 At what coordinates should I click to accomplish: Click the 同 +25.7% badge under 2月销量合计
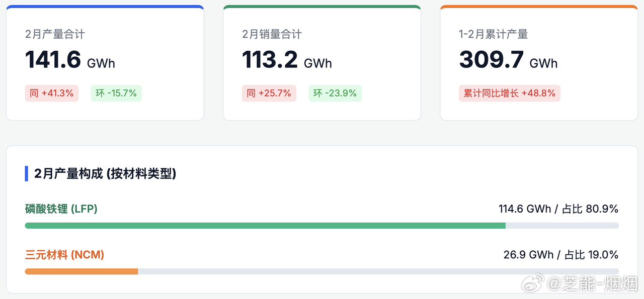(269, 93)
